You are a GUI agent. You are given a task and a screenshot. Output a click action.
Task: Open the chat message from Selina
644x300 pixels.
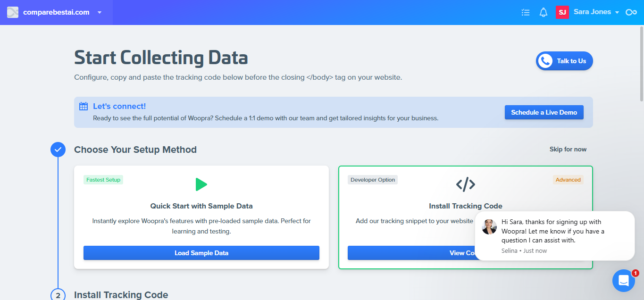[x=555, y=236]
